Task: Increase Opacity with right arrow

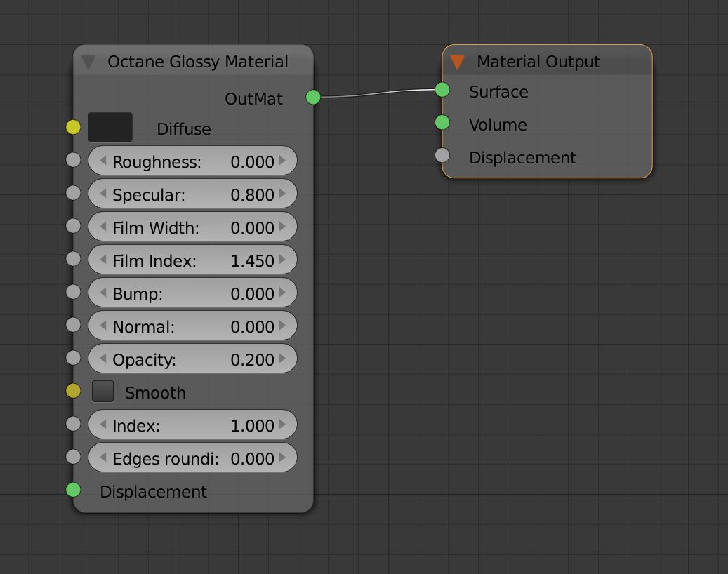Action: [x=282, y=359]
